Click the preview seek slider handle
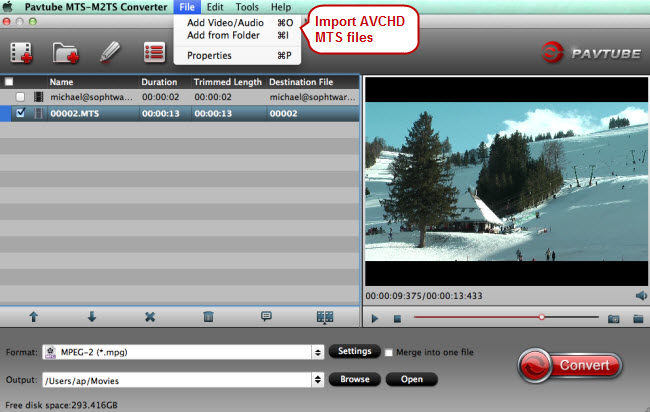 click(x=541, y=317)
